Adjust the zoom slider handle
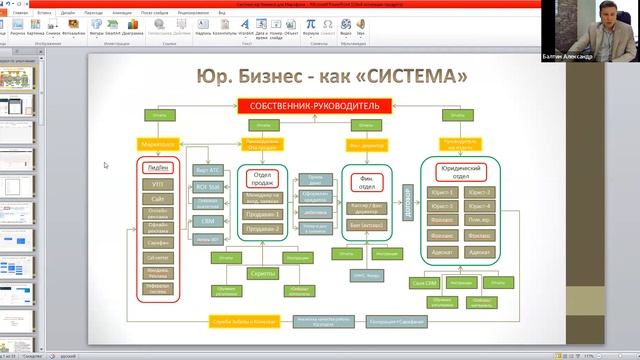Image resolution: width=640 pixels, height=360 pixels. click(x=620, y=356)
